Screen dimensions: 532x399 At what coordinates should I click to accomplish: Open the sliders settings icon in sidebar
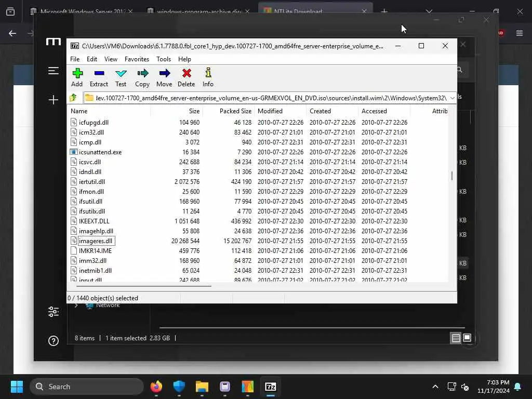click(54, 312)
